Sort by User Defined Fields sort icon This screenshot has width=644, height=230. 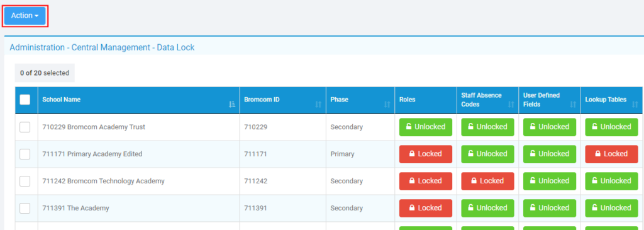tap(573, 105)
